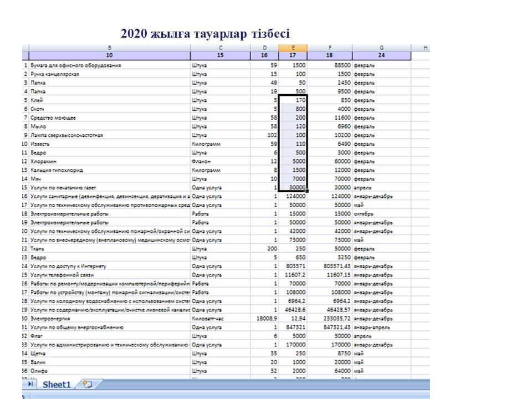Click the 'Скотч' cell
Image resolution: width=532 pixels, height=399 pixels.
(110, 109)
